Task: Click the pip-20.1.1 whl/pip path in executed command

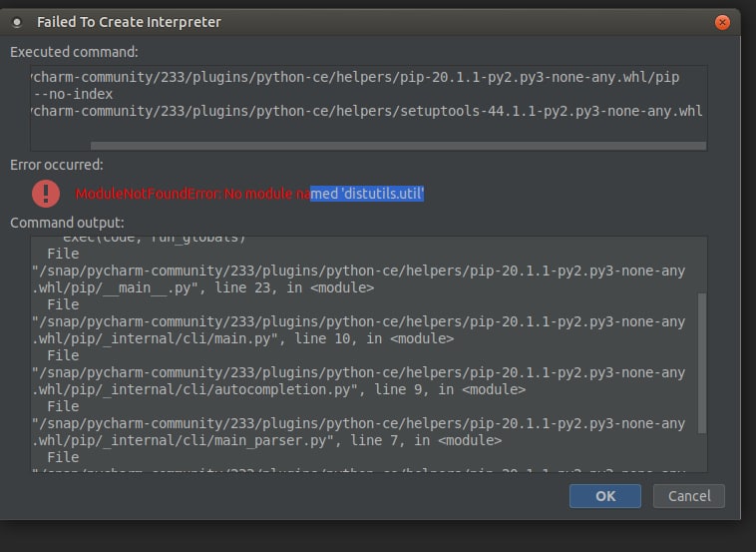Action: coord(355,77)
